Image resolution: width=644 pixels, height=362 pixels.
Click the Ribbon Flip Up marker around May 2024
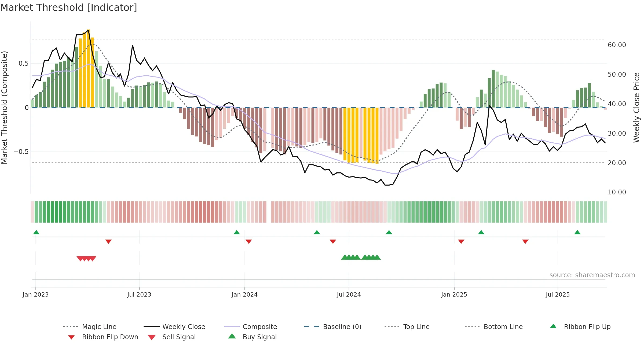click(x=317, y=232)
